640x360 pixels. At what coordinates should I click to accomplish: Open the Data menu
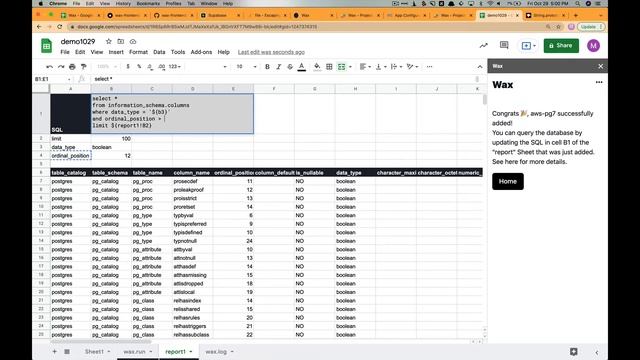click(159, 52)
